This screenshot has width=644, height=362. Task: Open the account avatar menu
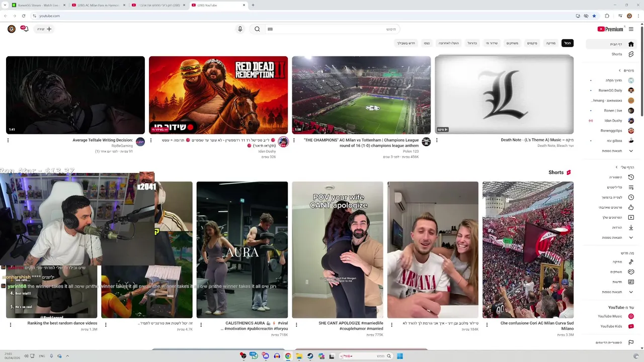[x=12, y=29]
